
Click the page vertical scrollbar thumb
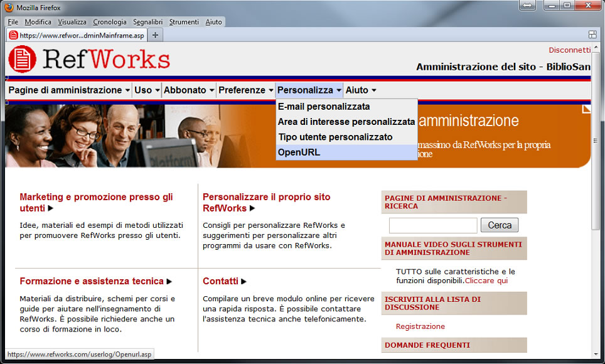tap(596, 141)
